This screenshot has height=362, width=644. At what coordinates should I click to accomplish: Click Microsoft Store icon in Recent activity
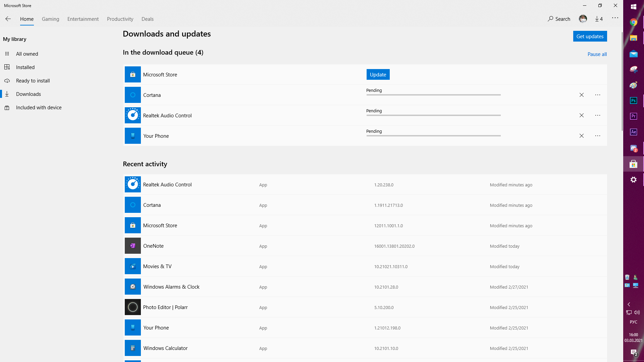[133, 225]
